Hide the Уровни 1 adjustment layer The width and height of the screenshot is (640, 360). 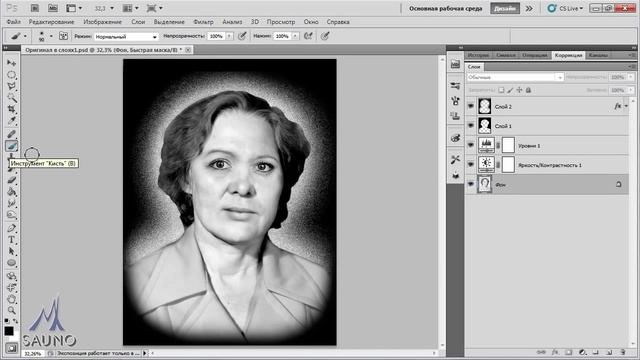[471, 145]
